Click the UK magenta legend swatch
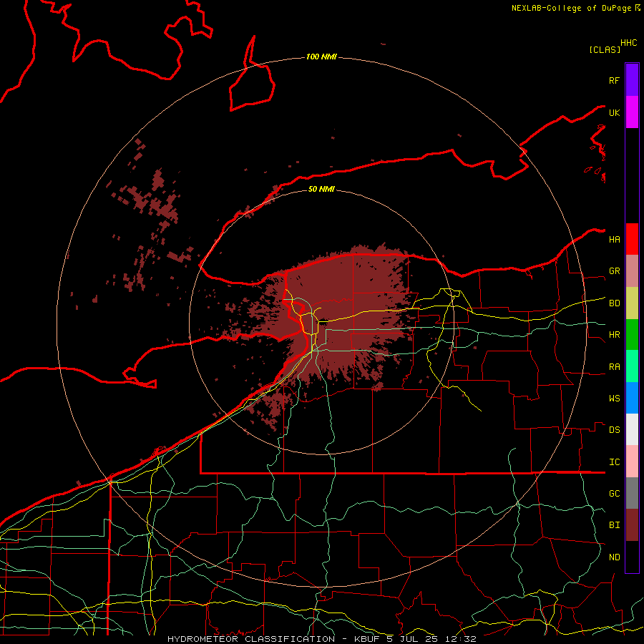Image resolution: width=644 pixels, height=644 pixels. (632, 112)
